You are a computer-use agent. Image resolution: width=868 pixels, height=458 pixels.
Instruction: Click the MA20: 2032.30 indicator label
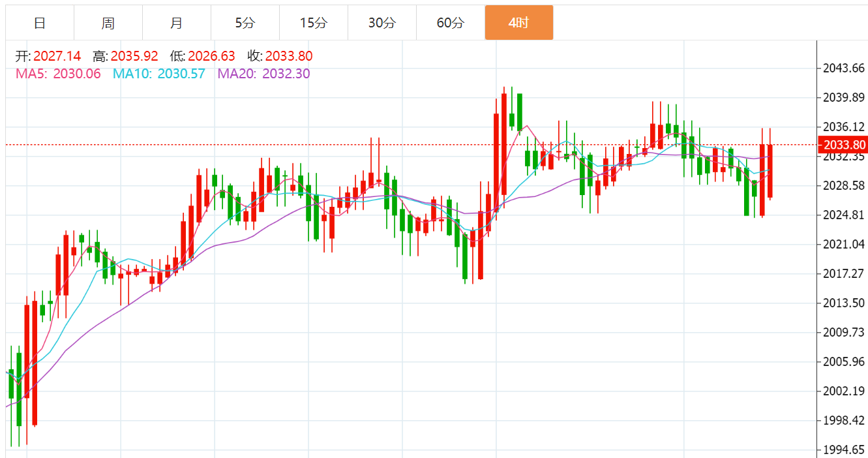pos(263,74)
